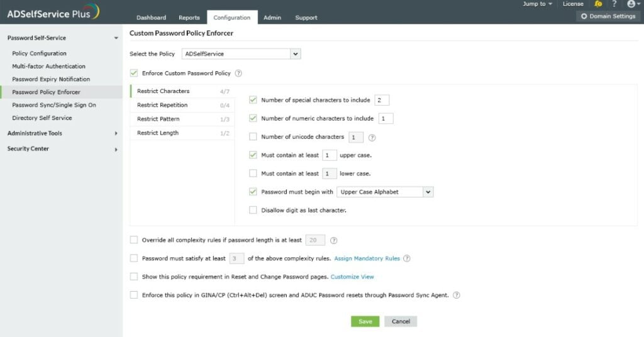
Task: Edit special characters count field
Action: click(382, 100)
